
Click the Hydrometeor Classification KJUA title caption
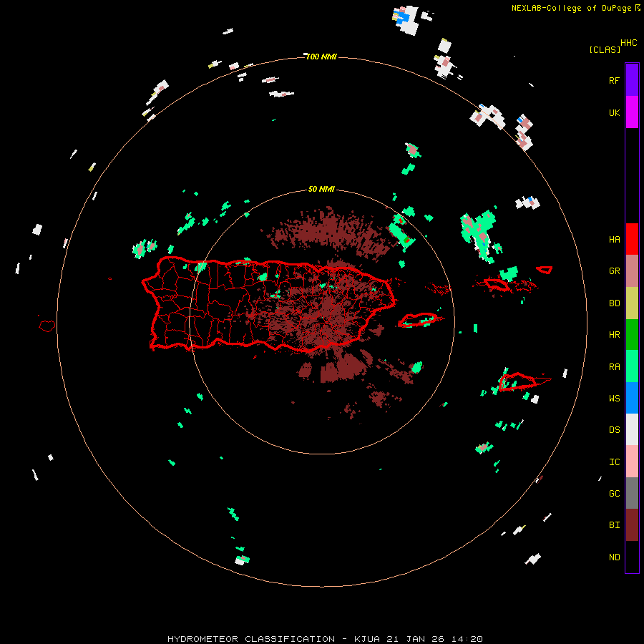tap(325, 639)
